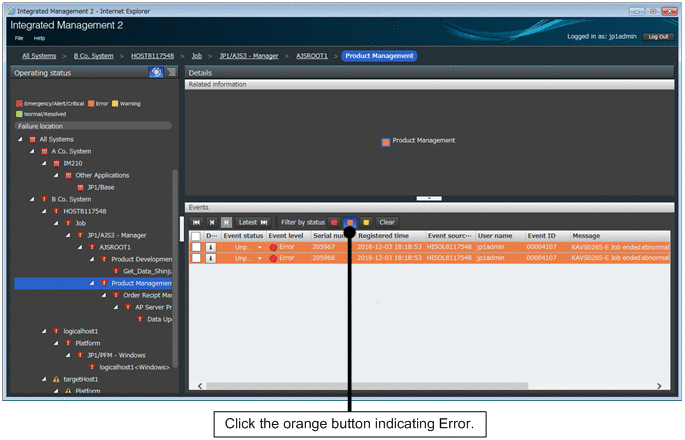
Task: Click the Clear filter button
Action: pyautogui.click(x=387, y=222)
